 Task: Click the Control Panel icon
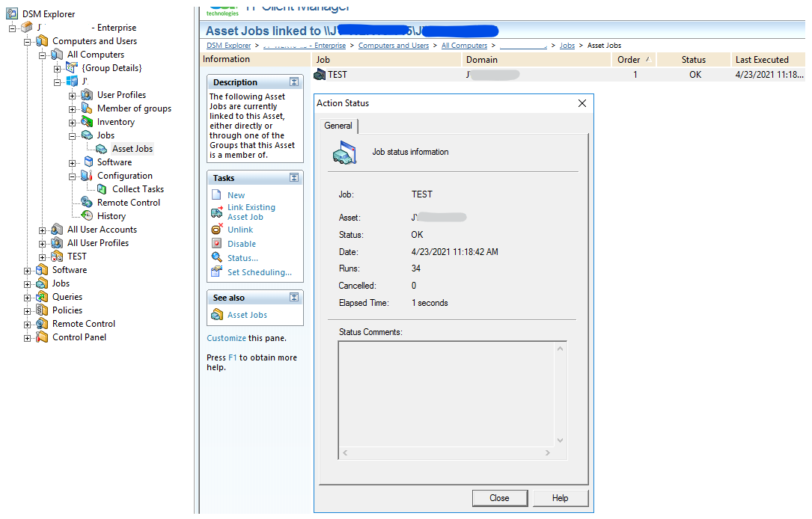42,337
